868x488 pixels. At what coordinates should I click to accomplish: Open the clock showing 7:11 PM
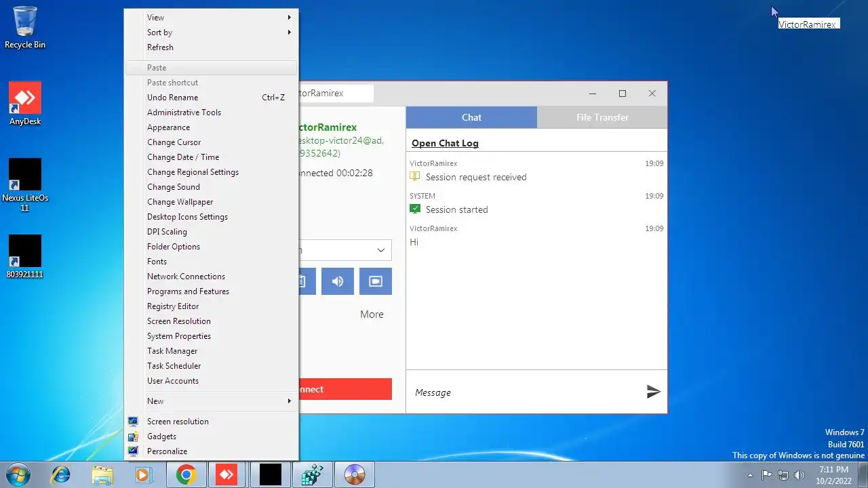[833, 475]
